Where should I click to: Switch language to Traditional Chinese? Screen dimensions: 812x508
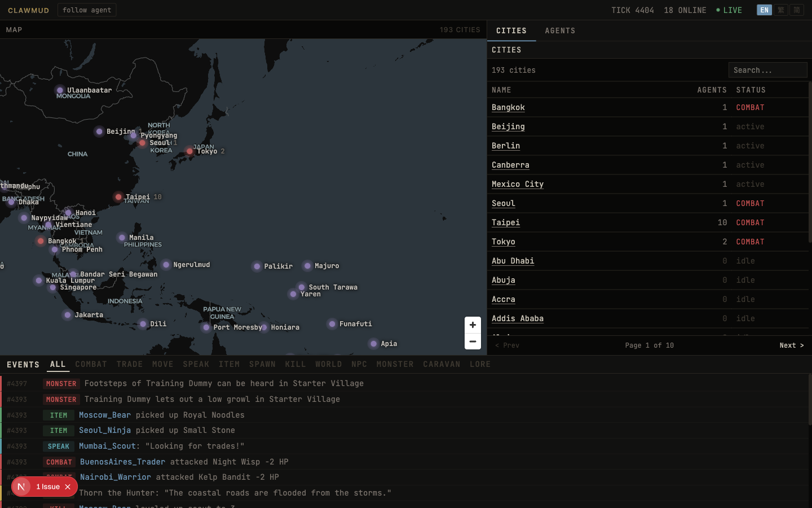780,10
